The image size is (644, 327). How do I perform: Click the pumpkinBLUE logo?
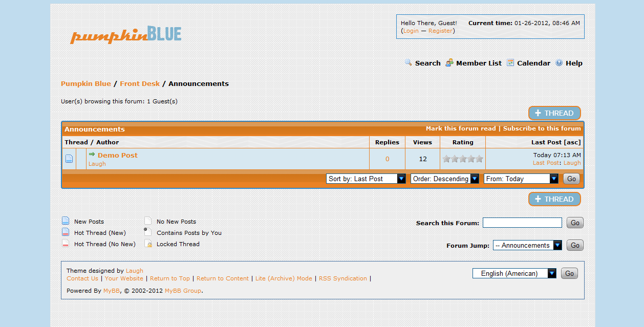(126, 35)
